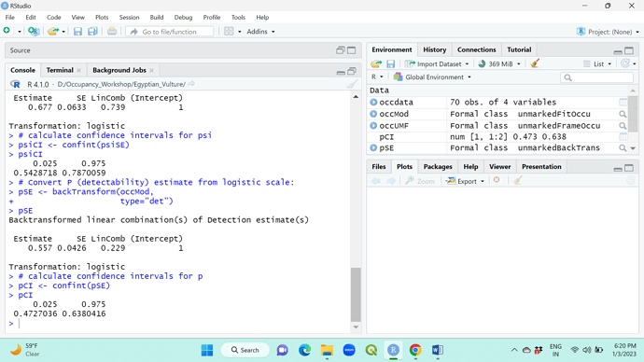The width and height of the screenshot is (644, 362).
Task: Open occdata table viewer icon
Action: (623, 103)
